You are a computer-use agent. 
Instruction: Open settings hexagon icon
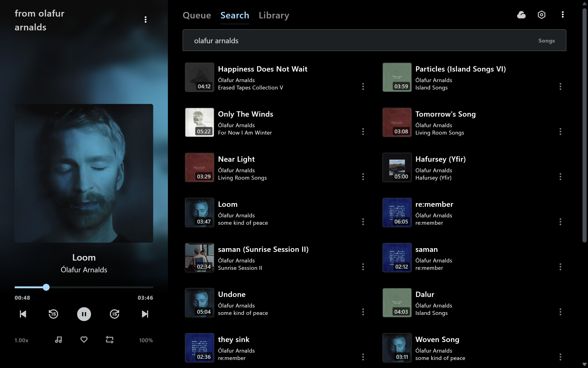coord(542,14)
